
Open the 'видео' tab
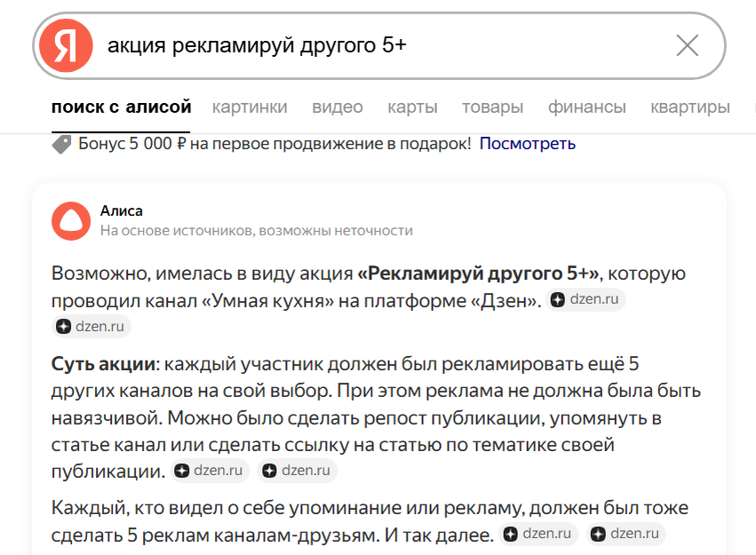point(338,107)
